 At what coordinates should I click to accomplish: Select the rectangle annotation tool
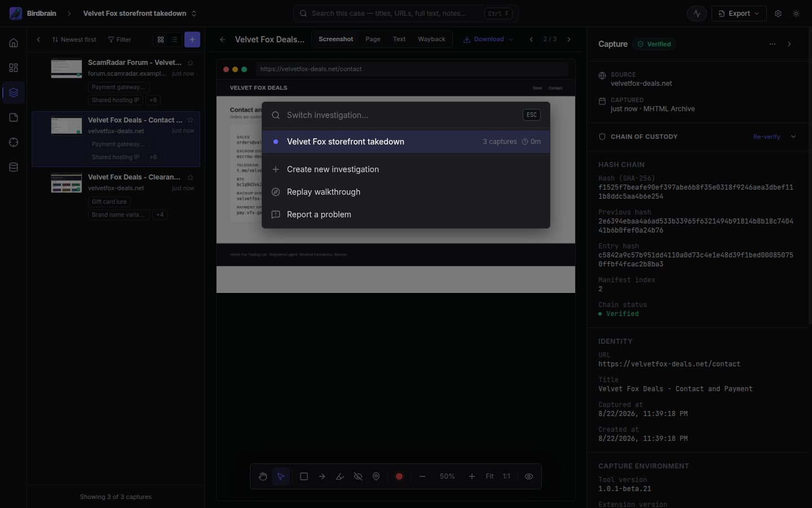tap(304, 476)
